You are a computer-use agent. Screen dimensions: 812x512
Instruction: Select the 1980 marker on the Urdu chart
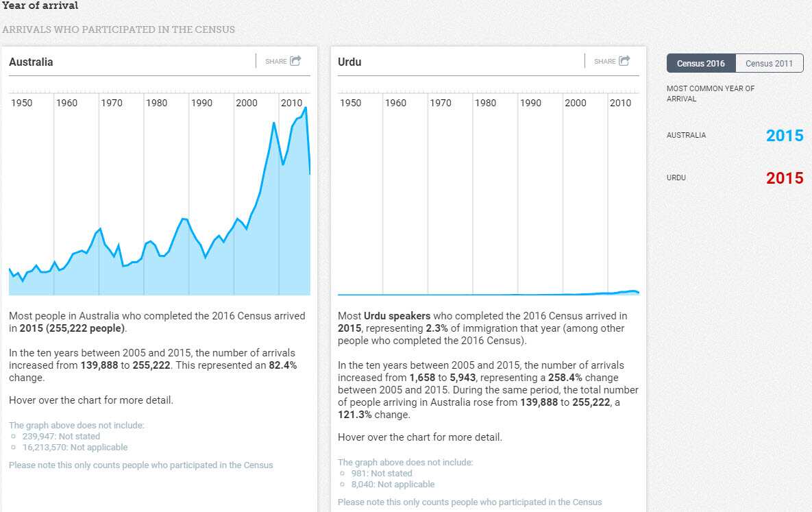pyautogui.click(x=485, y=103)
